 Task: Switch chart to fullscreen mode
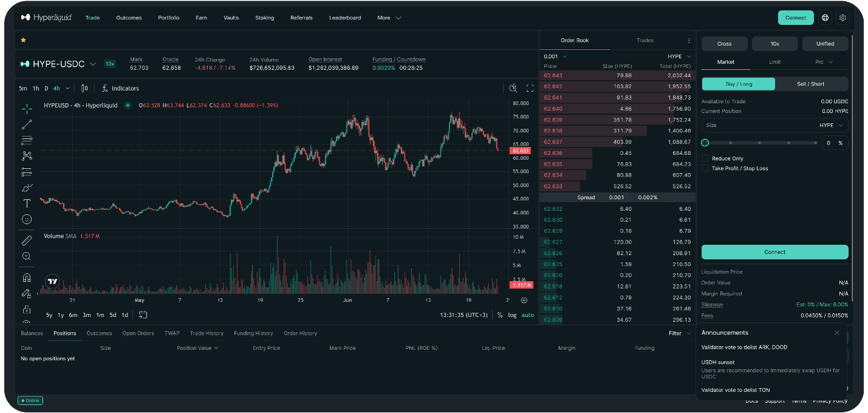[530, 88]
